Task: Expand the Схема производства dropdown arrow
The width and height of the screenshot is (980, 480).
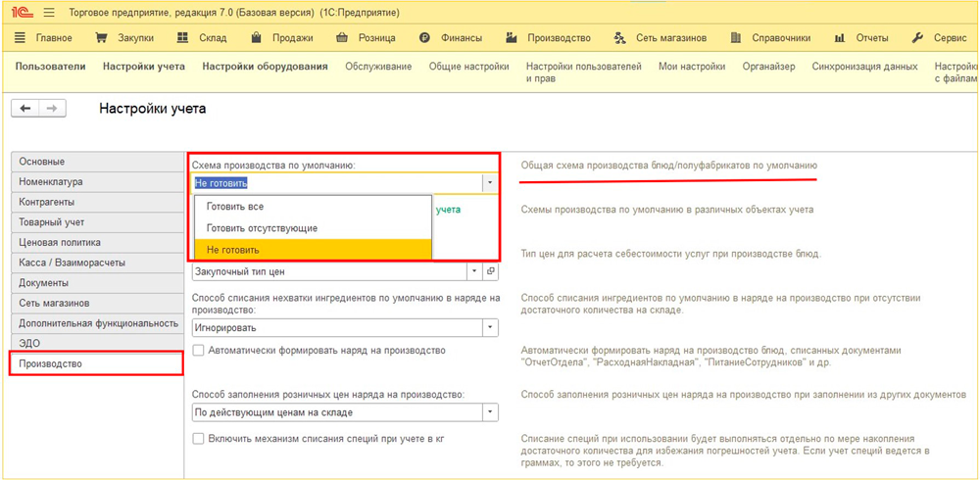Action: [x=489, y=183]
